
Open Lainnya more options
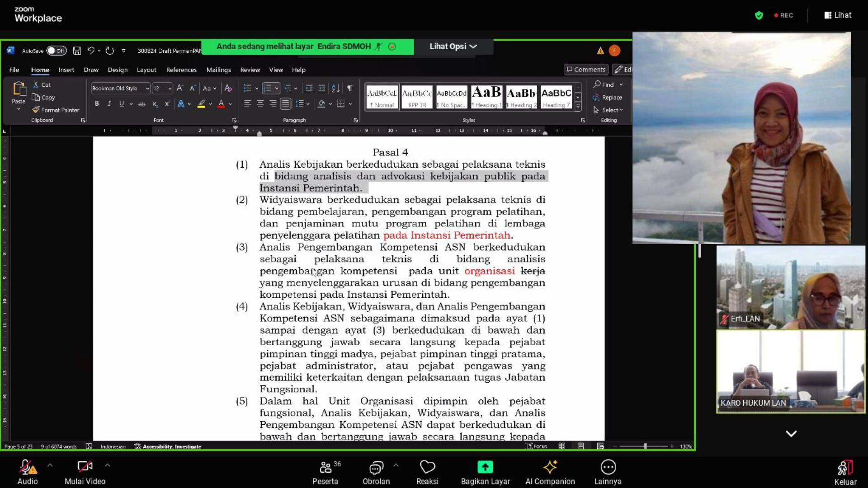[x=608, y=473]
